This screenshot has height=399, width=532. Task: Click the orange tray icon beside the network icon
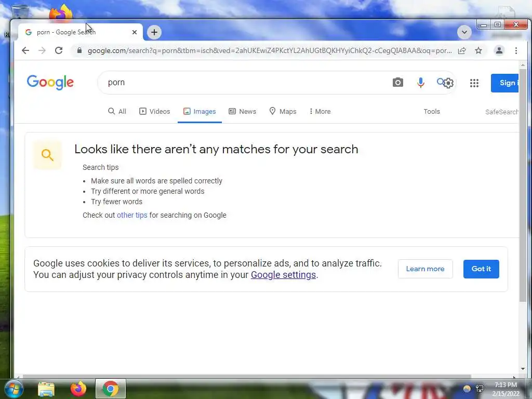tap(467, 389)
